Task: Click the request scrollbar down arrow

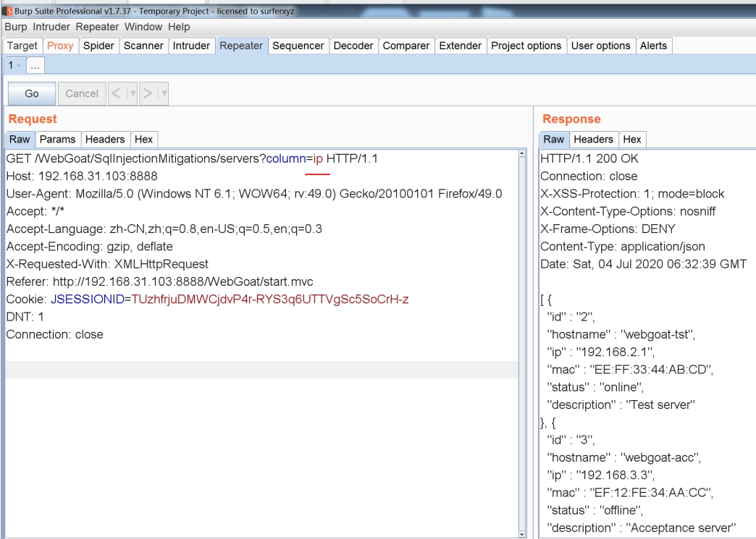Action: [x=521, y=534]
